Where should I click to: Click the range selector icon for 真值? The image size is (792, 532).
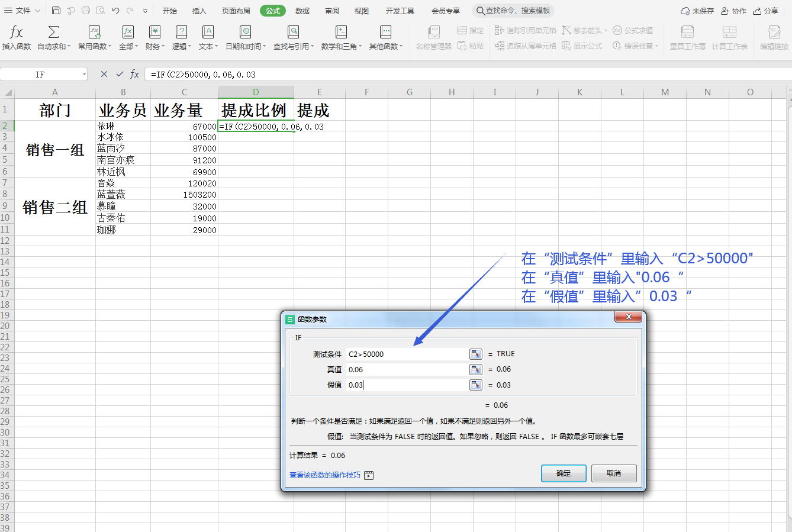(x=475, y=369)
